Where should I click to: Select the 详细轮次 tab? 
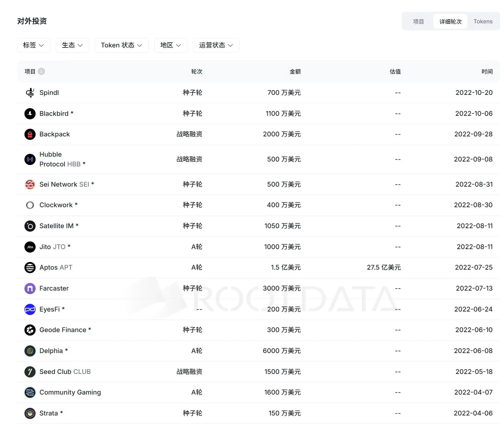[450, 22]
